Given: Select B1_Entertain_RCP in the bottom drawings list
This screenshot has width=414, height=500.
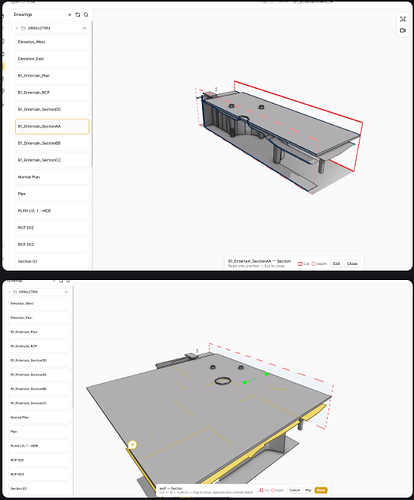Looking at the screenshot, I should click(x=39, y=346).
